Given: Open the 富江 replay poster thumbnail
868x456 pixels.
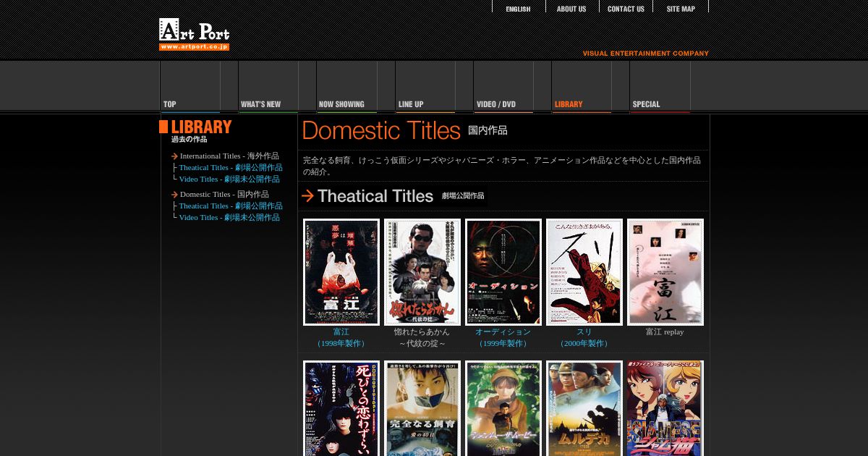Looking at the screenshot, I should coord(665,272).
